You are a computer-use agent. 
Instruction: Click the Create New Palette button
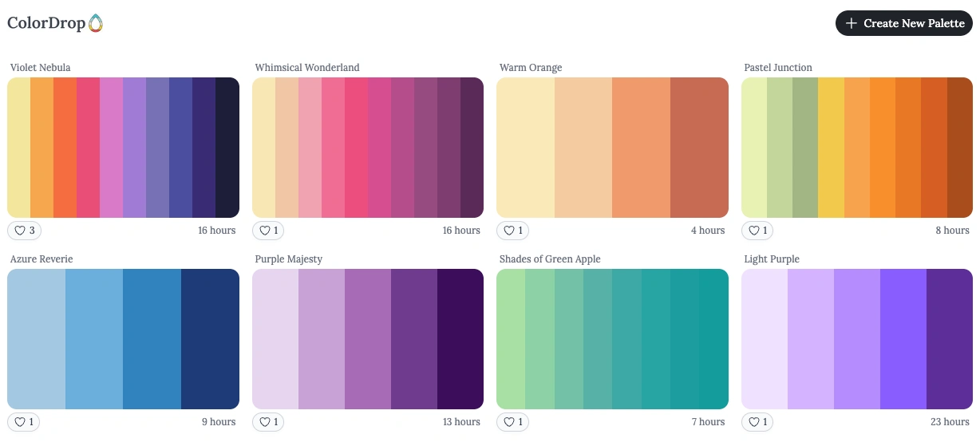pyautogui.click(x=904, y=23)
